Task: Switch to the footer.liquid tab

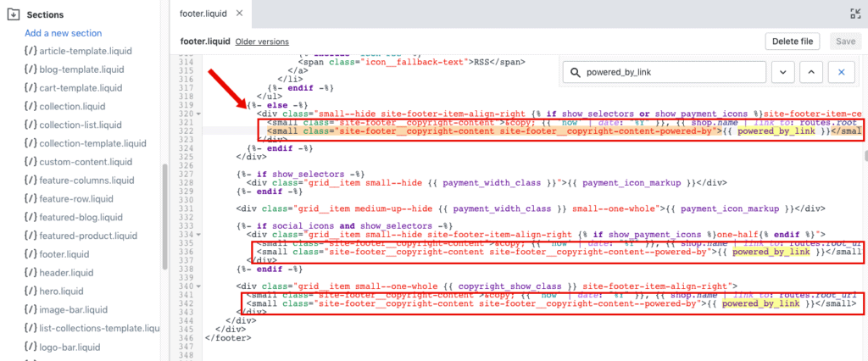Action: [203, 14]
